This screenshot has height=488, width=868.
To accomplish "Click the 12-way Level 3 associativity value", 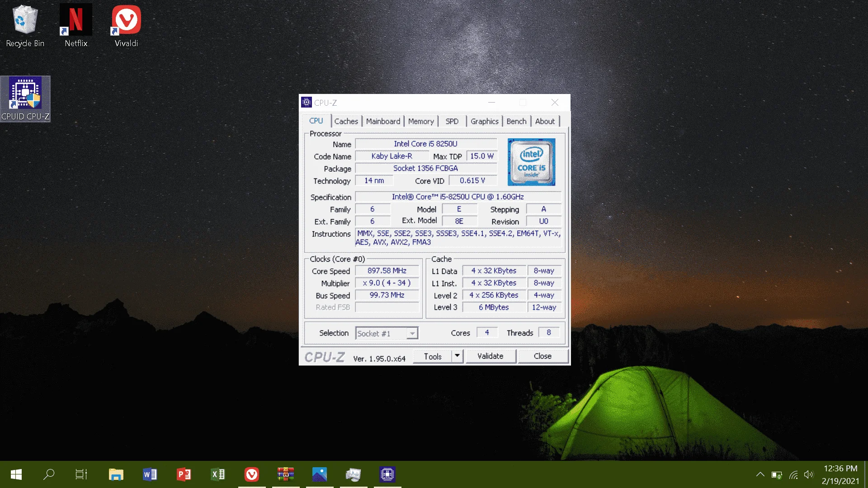I will click(544, 307).
